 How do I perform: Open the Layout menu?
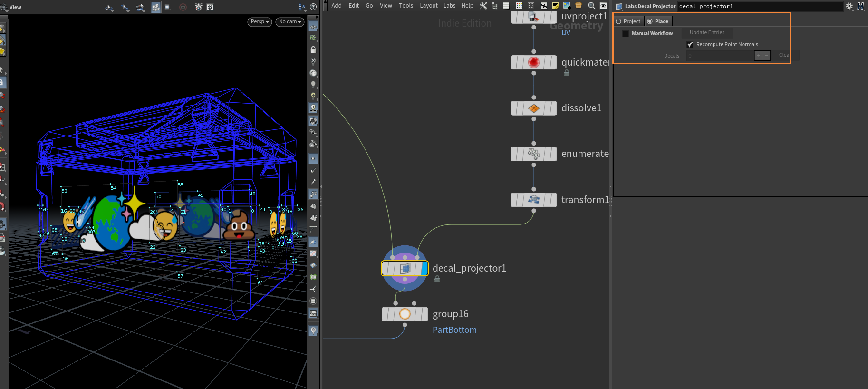click(429, 6)
